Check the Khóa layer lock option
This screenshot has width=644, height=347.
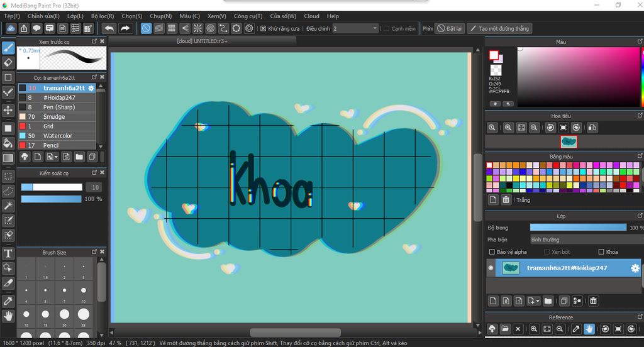601,251
